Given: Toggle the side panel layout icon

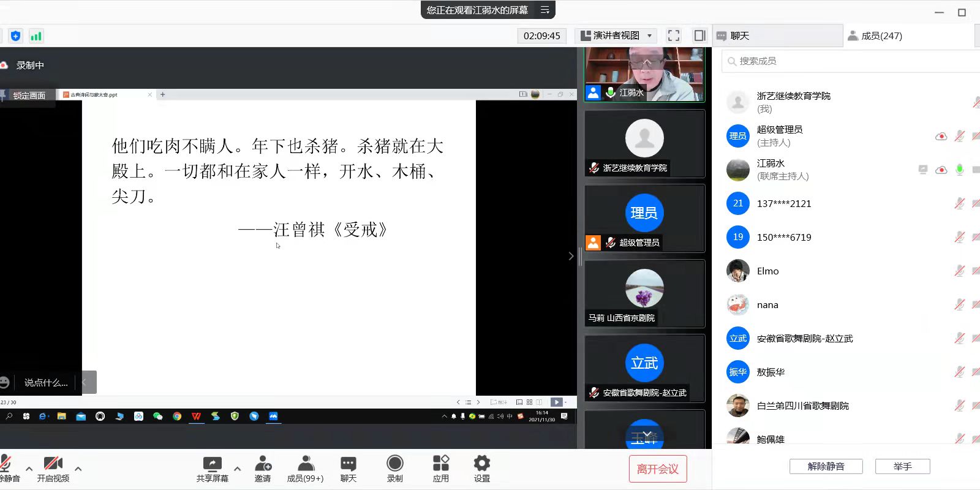Looking at the screenshot, I should (x=699, y=36).
